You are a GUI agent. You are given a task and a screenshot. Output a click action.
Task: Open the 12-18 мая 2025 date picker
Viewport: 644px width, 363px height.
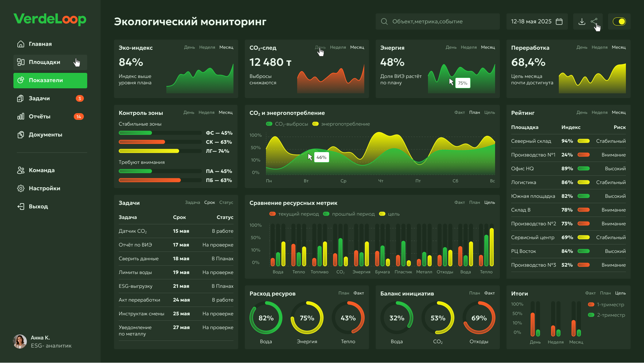537,21
